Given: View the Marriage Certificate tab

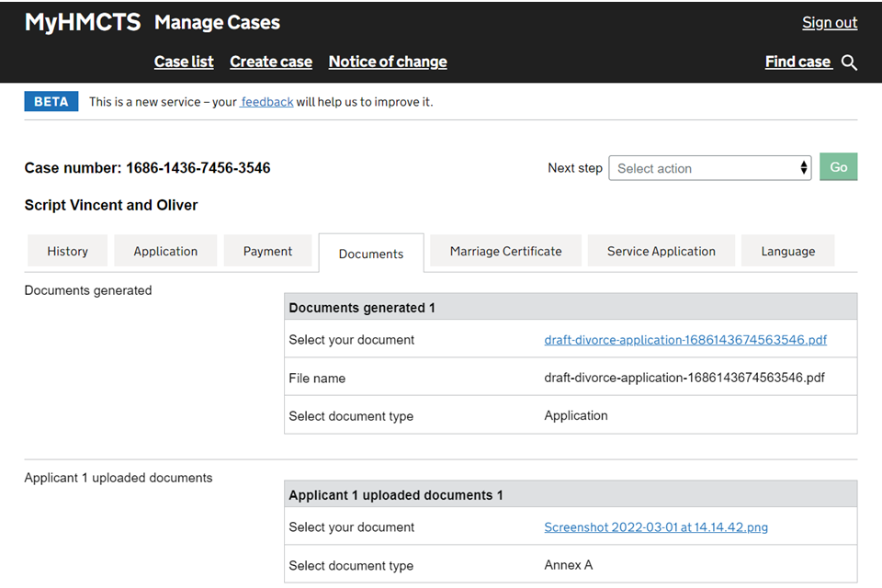Looking at the screenshot, I should click(505, 251).
